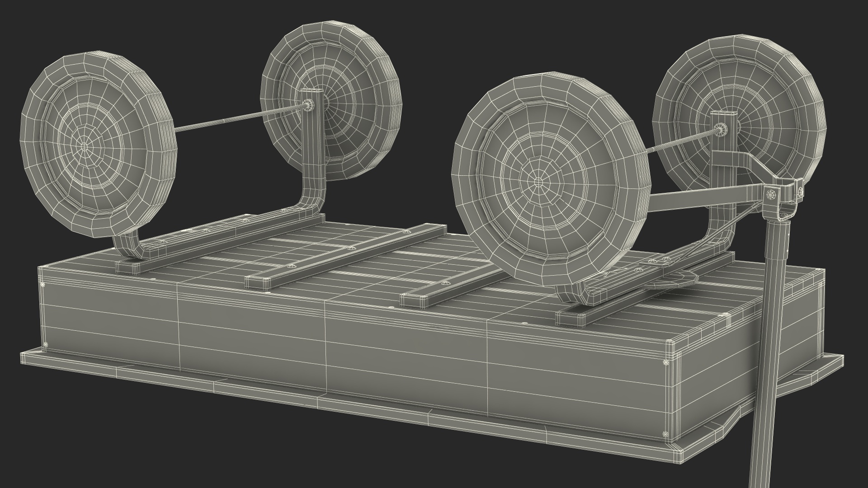Click the large center-right wheel's hub

538,183
